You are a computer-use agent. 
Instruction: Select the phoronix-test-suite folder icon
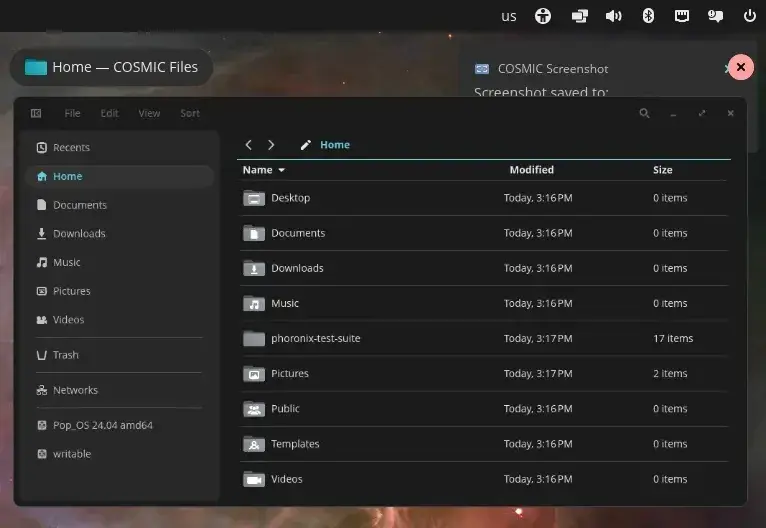pyautogui.click(x=254, y=338)
